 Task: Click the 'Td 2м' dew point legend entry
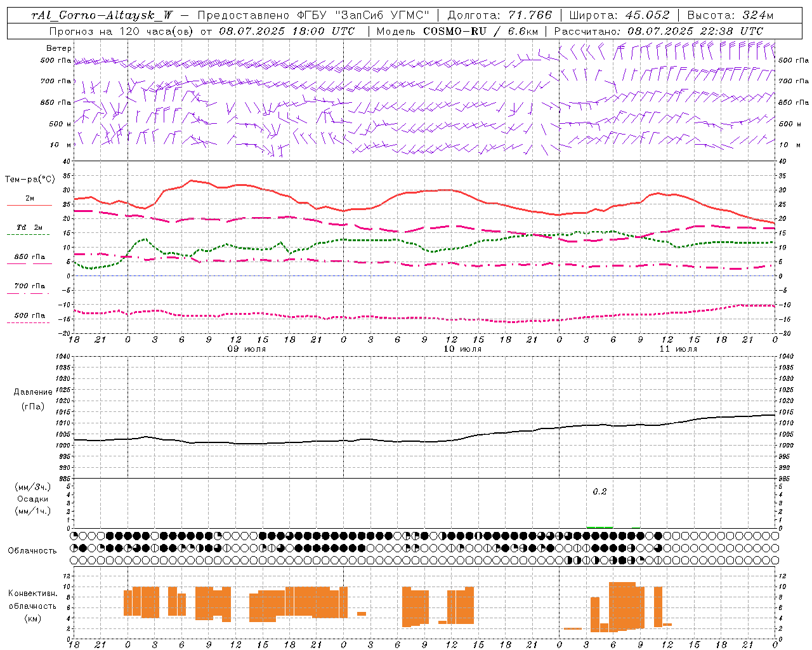coord(29,227)
